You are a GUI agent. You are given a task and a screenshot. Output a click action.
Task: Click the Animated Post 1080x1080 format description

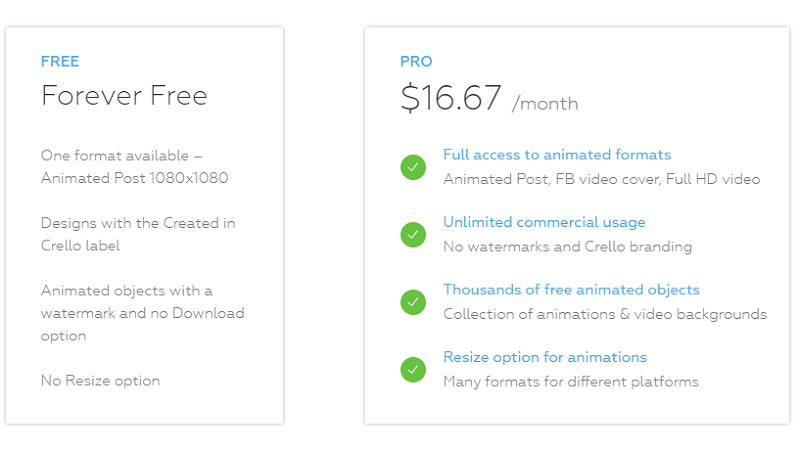(x=135, y=167)
